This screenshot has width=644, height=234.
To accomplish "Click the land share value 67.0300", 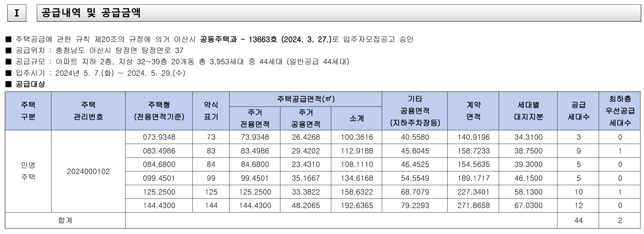I will coord(528,206).
